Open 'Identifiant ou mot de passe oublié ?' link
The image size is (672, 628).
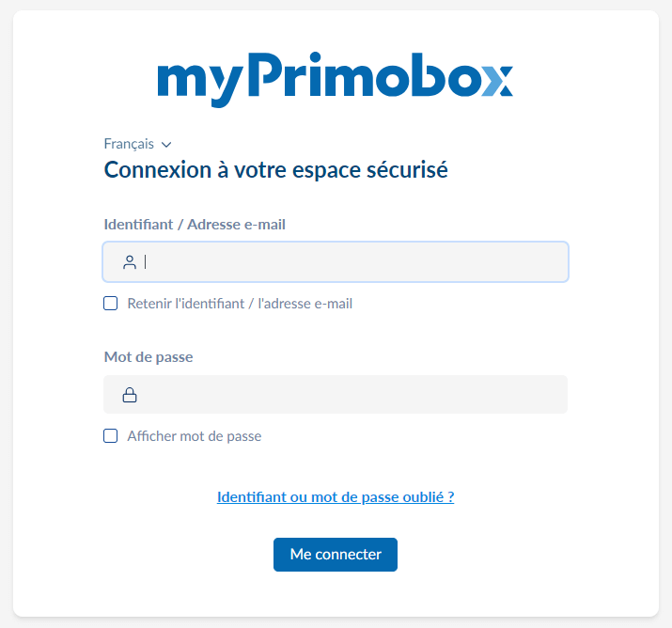[x=336, y=497]
